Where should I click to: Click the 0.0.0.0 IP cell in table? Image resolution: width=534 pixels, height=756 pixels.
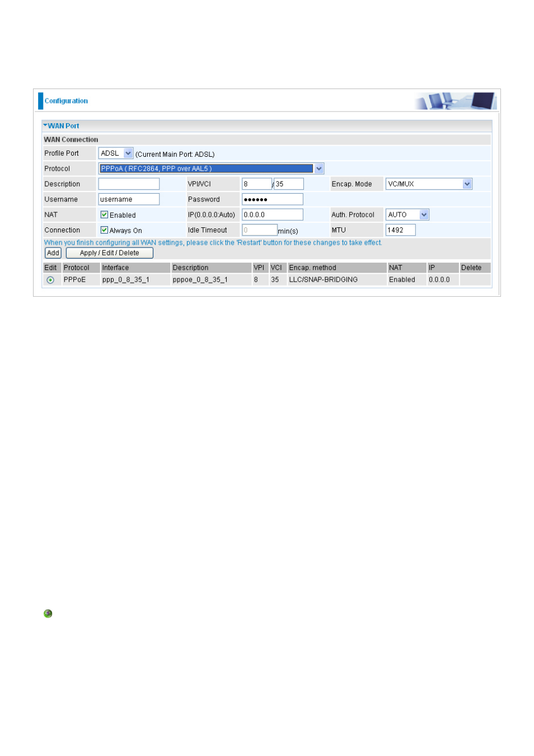443,280
